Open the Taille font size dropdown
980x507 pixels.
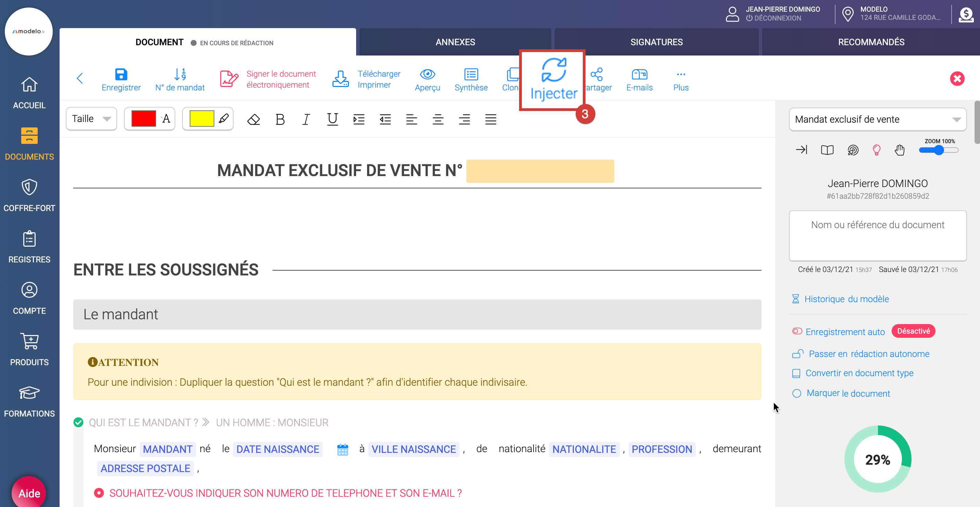tap(91, 119)
